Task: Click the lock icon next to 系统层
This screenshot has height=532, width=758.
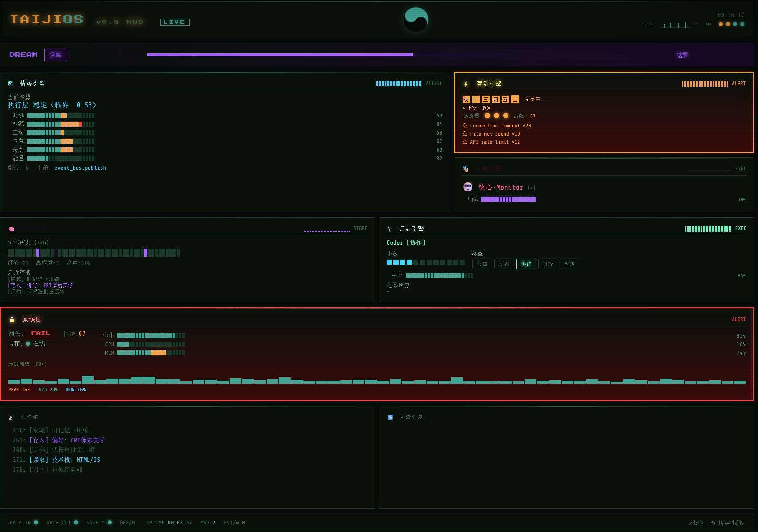Action: click(12, 320)
